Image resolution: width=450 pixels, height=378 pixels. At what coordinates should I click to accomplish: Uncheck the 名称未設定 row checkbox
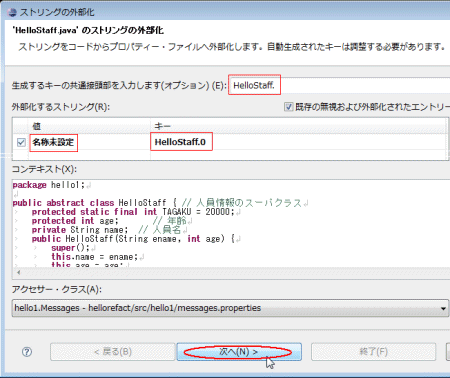click(21, 142)
